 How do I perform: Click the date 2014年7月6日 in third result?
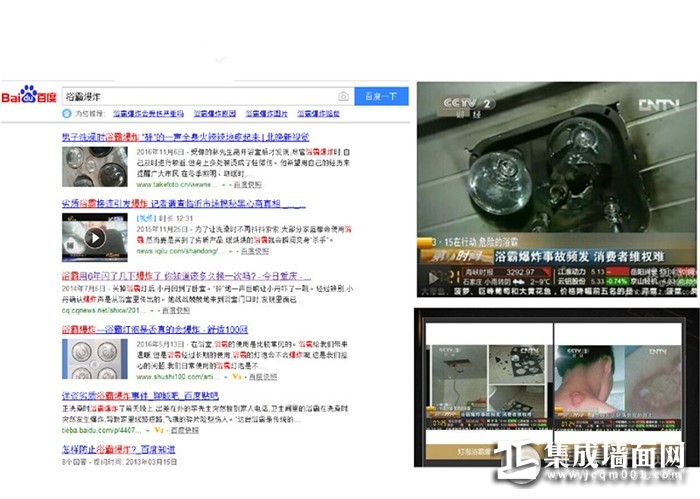click(x=84, y=288)
